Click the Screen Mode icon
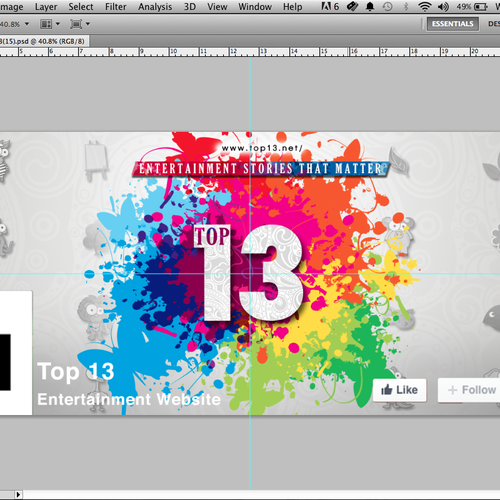 [x=76, y=24]
